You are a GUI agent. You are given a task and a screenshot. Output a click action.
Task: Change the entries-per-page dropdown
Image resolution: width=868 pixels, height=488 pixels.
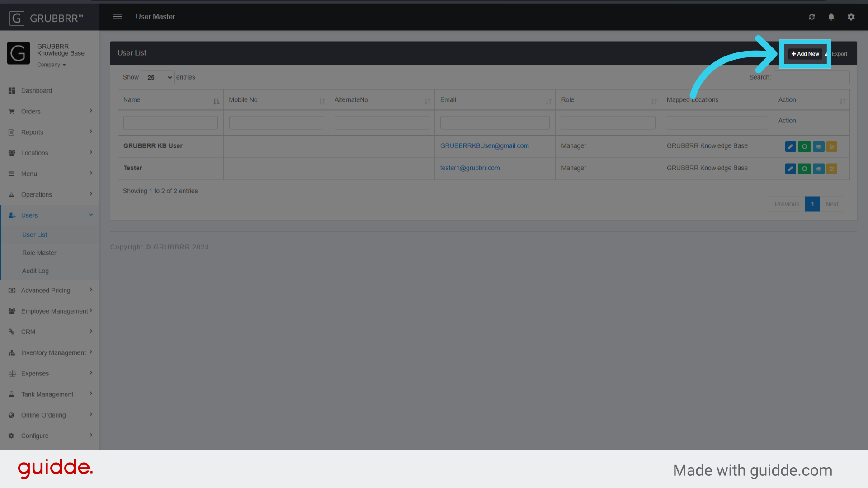157,78
